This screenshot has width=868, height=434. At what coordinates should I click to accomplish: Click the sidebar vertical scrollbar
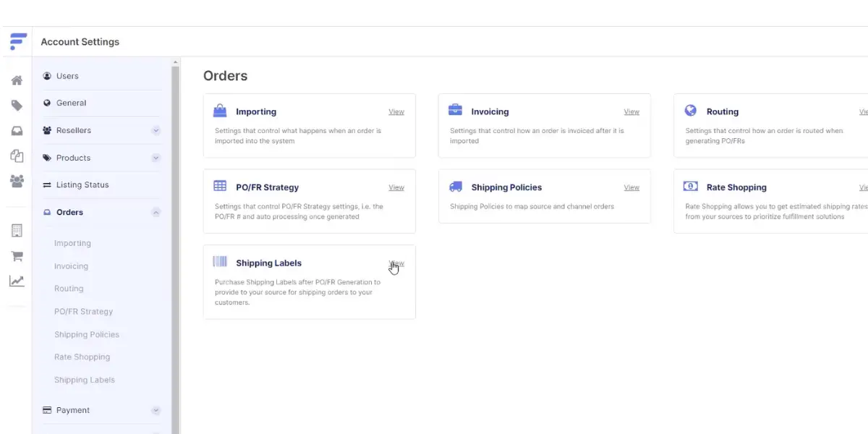point(175,246)
